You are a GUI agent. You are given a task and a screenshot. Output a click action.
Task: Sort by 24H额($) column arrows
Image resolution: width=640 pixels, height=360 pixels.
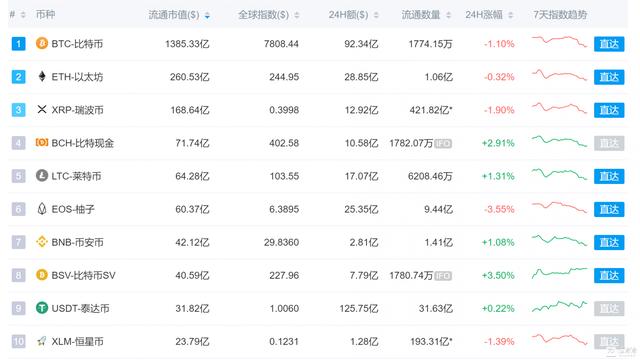pyautogui.click(x=376, y=15)
